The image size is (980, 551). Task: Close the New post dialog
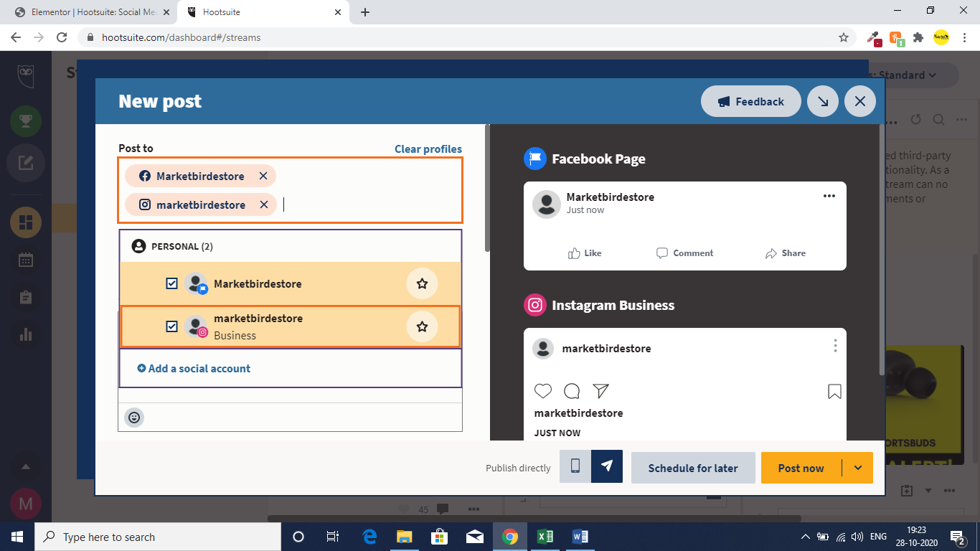[860, 102]
